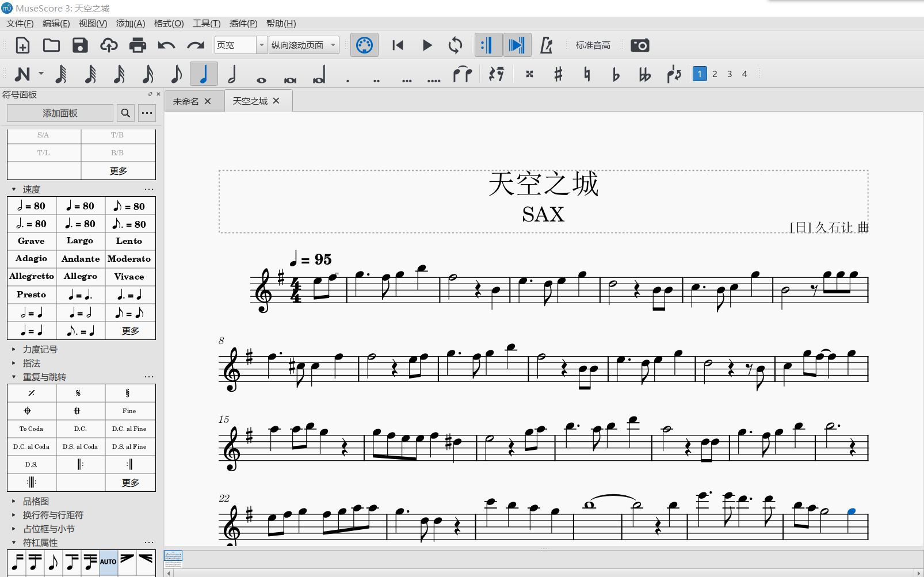Viewport: 924px width, 577px height.
Task: Toggle pan score during playback
Action: point(517,45)
